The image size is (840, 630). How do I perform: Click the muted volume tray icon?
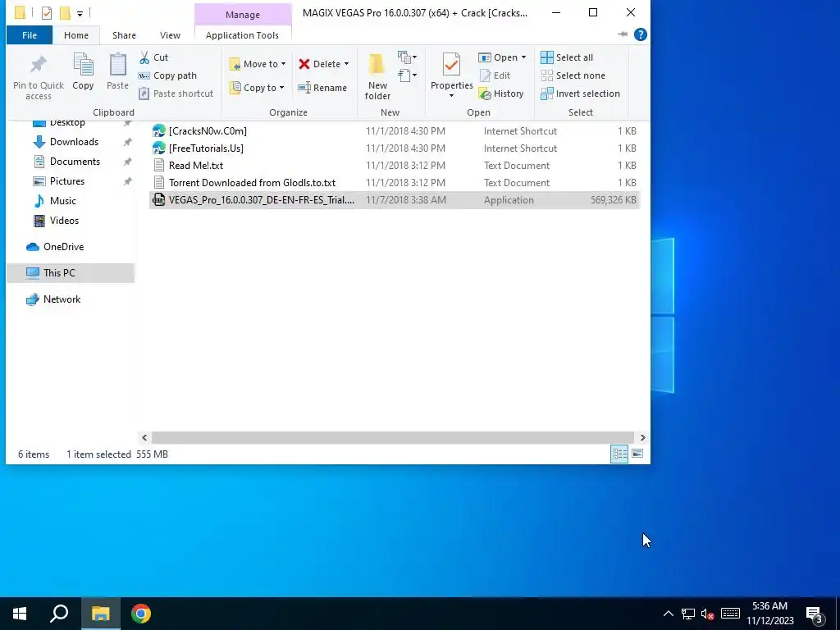707,614
